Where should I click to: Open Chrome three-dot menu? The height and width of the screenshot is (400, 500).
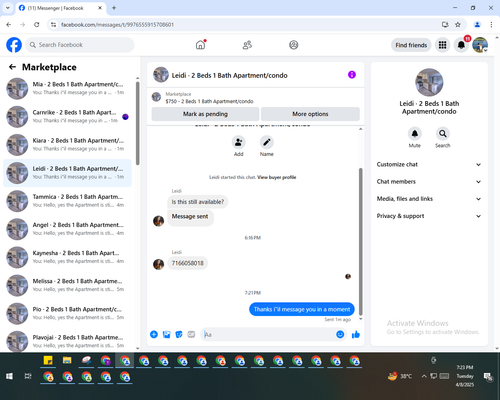(491, 25)
